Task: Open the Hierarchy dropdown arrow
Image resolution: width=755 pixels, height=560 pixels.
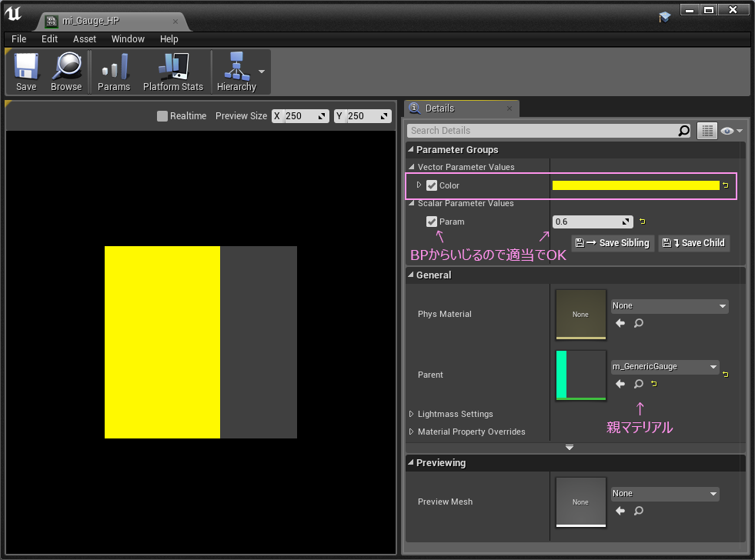Action: 262,72
